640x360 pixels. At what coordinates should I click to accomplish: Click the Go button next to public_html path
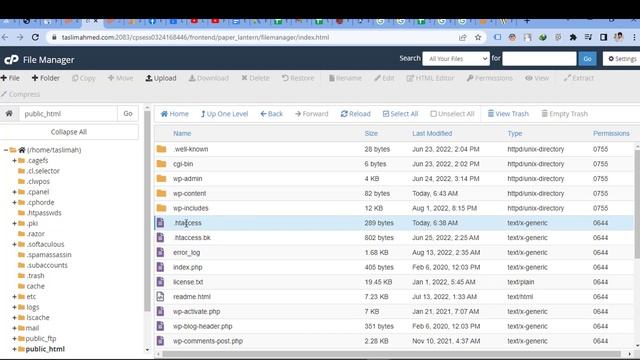coord(128,113)
